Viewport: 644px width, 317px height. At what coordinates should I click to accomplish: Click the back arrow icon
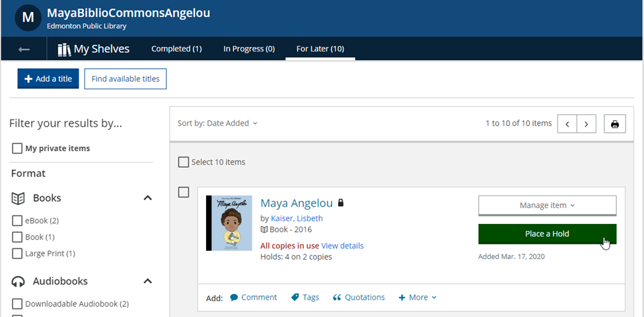click(24, 50)
